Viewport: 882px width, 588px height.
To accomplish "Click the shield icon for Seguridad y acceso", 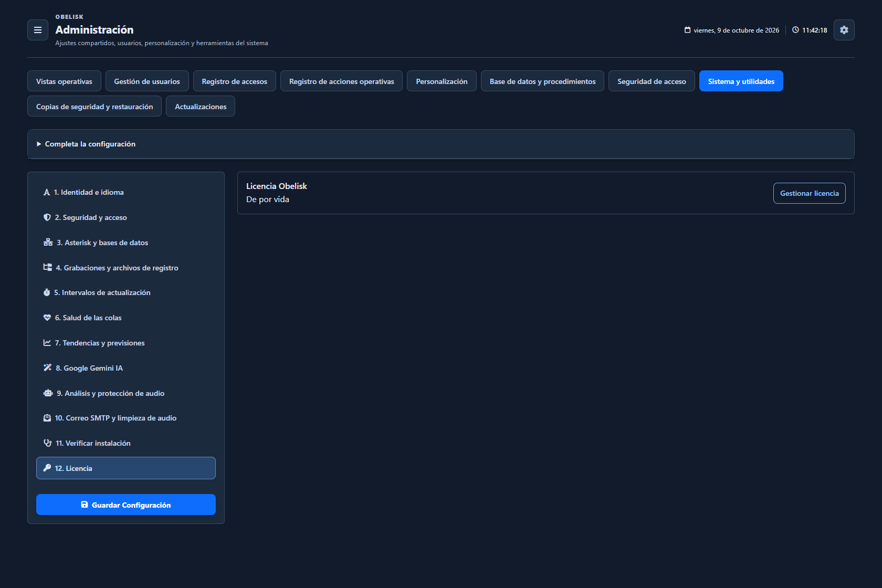I will 47,217.
